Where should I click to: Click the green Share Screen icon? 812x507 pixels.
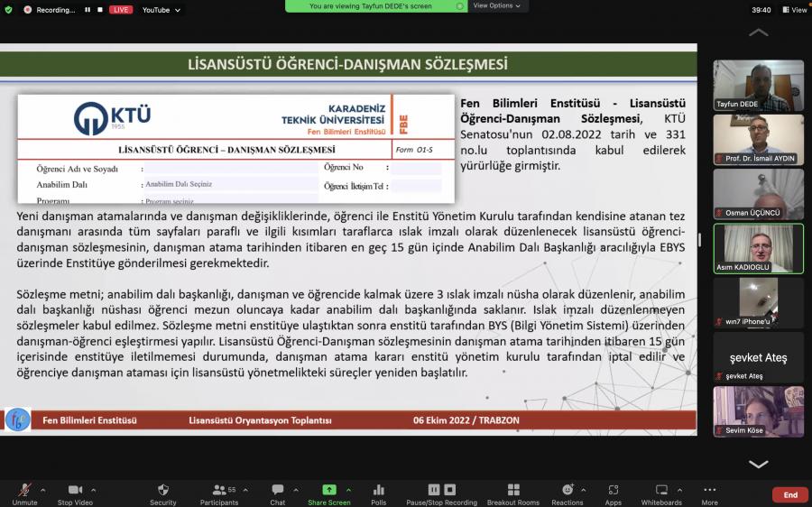328,490
